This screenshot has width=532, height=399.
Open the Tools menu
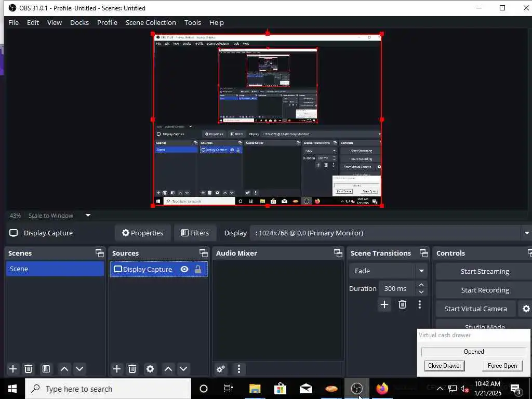[x=193, y=22]
